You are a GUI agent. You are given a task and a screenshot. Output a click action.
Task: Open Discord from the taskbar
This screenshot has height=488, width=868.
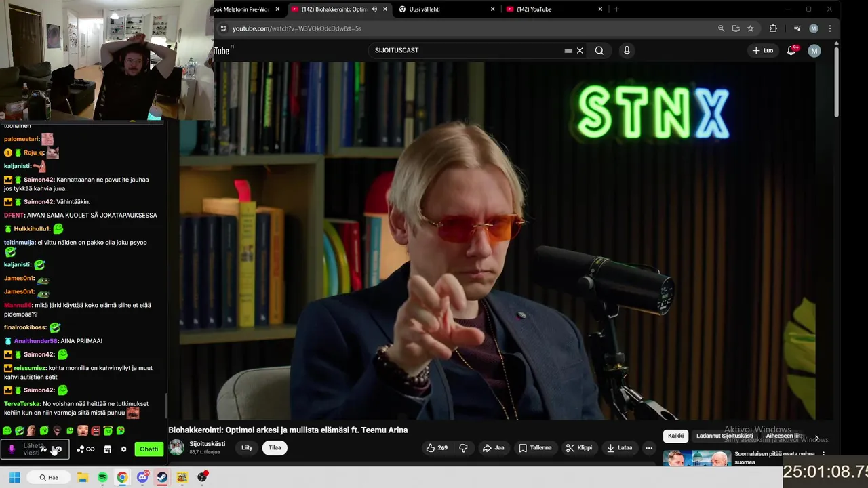coord(142,477)
